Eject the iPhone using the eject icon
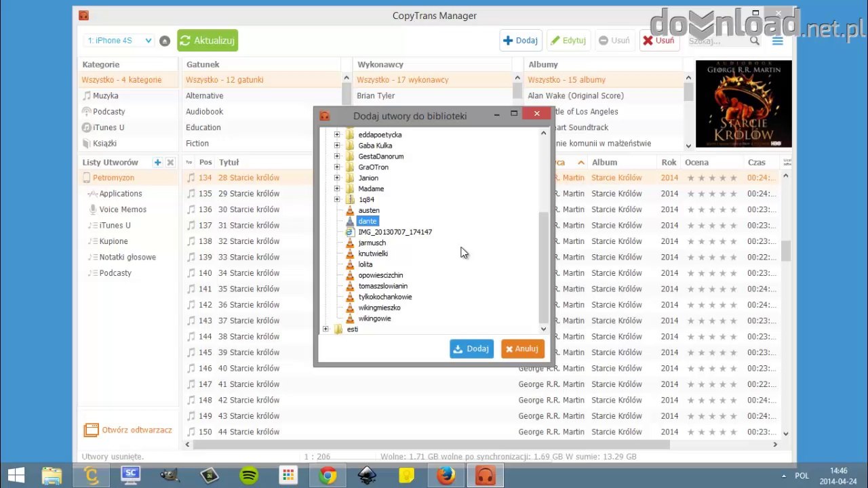 165,41
